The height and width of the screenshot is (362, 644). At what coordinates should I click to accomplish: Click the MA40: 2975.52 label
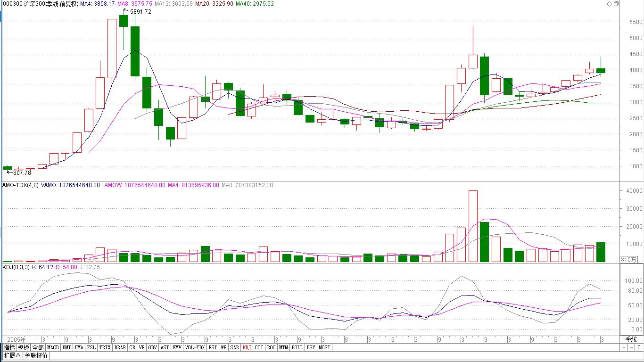pos(255,4)
